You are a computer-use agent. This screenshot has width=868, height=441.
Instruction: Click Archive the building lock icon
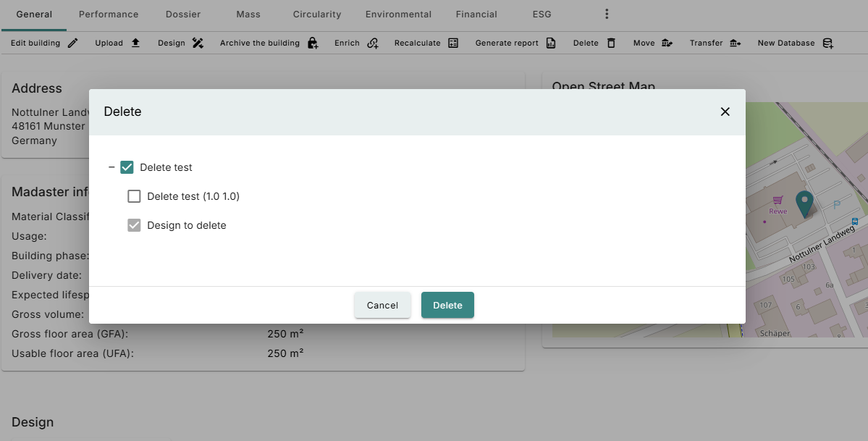(312, 43)
